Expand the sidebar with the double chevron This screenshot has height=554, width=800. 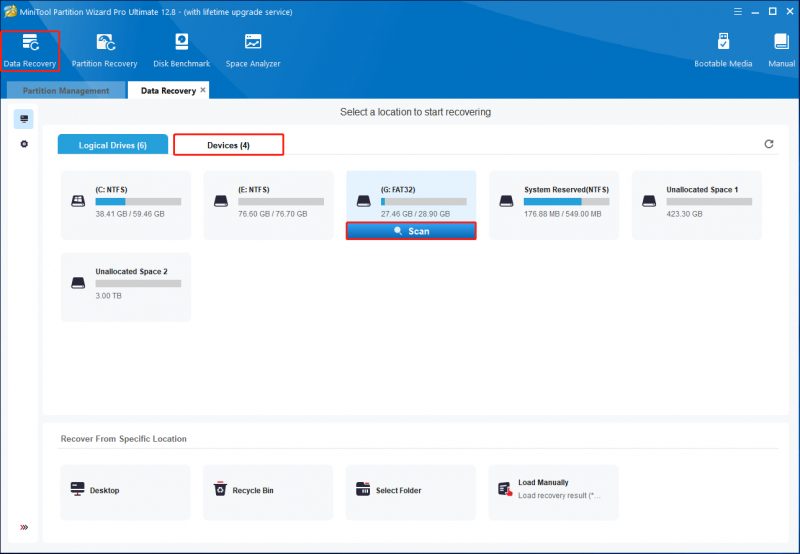24,527
